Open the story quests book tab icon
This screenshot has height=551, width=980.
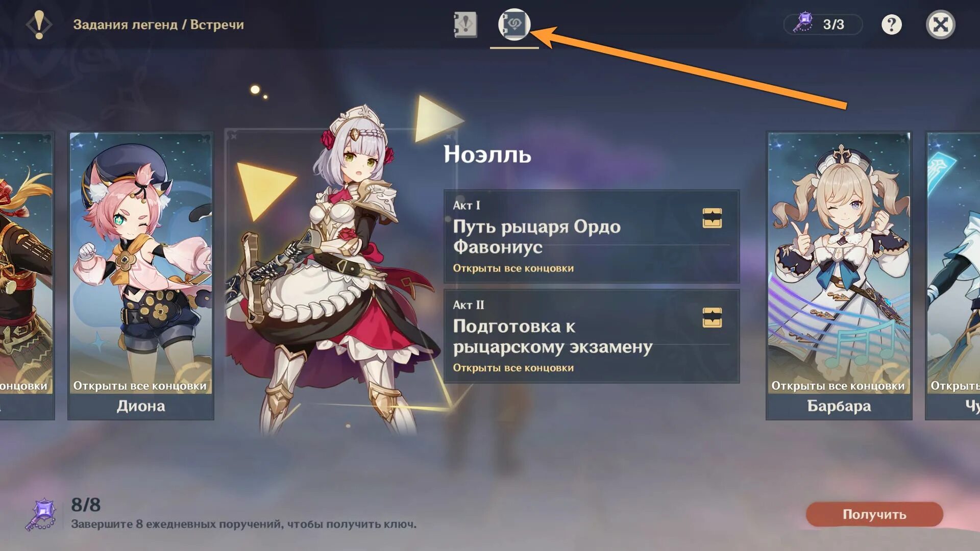point(465,24)
